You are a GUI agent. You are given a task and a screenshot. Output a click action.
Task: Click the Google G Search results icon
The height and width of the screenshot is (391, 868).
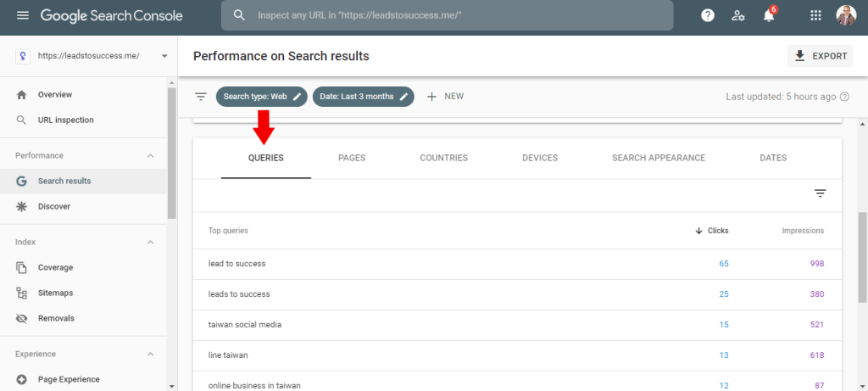click(21, 182)
